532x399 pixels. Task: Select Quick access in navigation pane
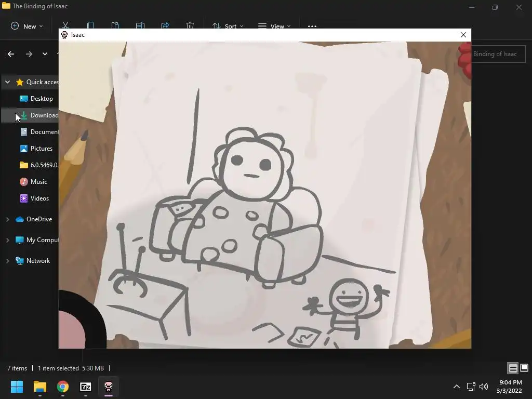(x=37, y=82)
